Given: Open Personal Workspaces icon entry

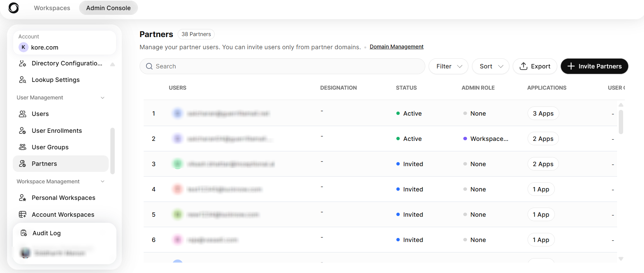Looking at the screenshot, I should point(23,198).
